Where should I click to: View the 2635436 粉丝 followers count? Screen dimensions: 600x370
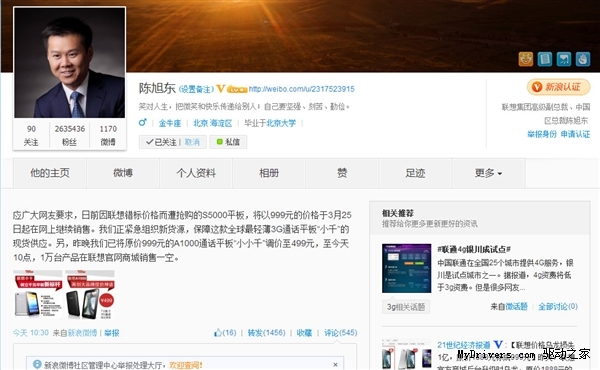click(x=70, y=135)
